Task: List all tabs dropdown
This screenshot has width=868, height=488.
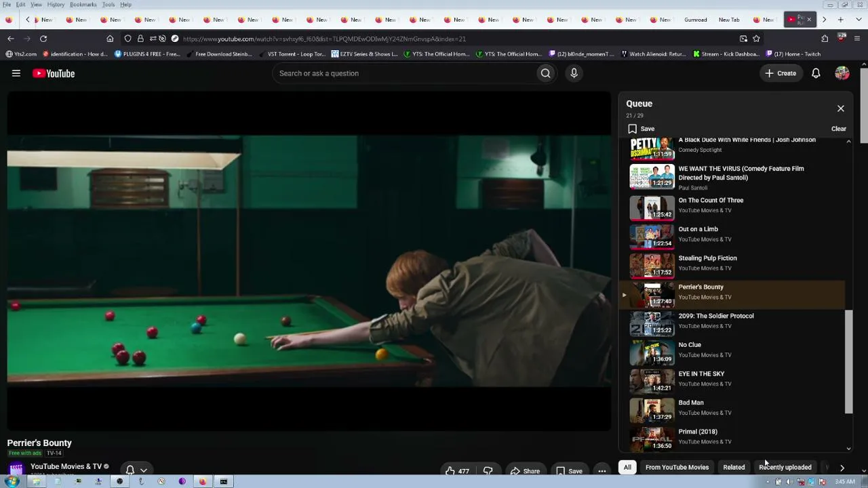Action: 857,20
